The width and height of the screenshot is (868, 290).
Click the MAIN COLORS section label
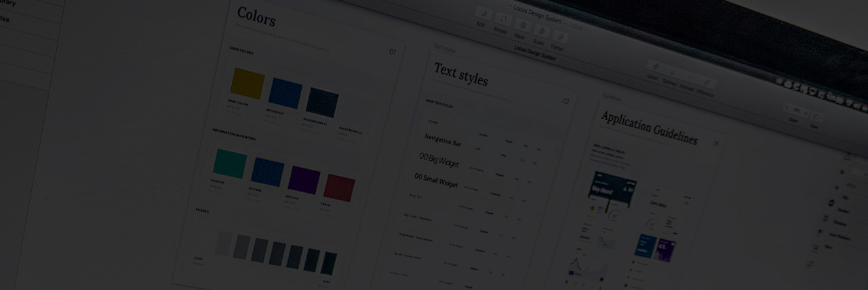tap(241, 50)
